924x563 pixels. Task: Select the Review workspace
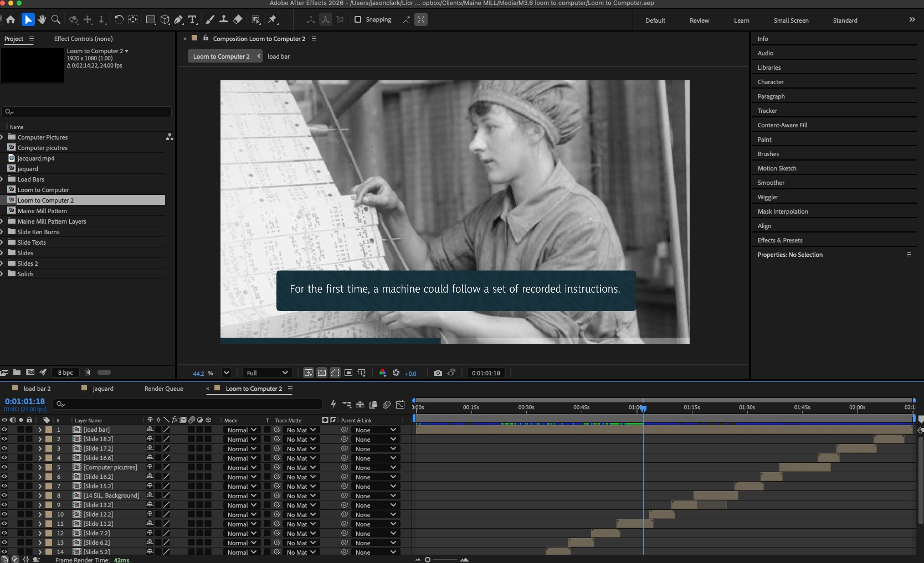[699, 20]
